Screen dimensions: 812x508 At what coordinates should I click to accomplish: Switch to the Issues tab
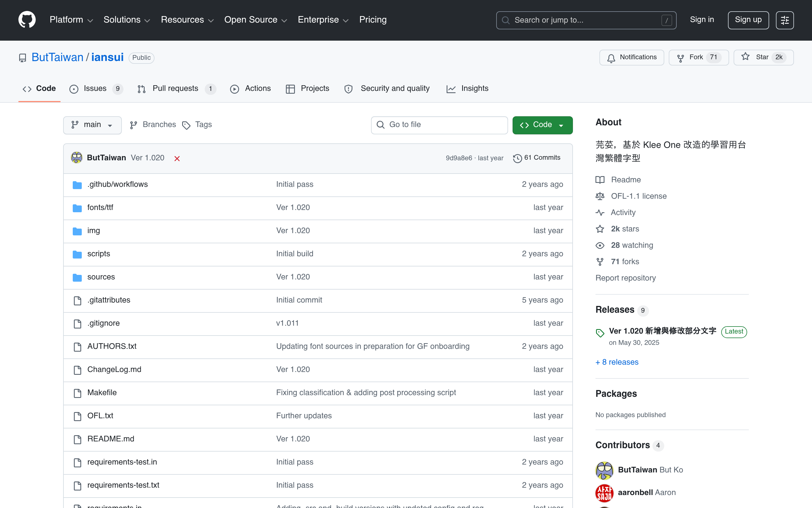click(x=96, y=89)
